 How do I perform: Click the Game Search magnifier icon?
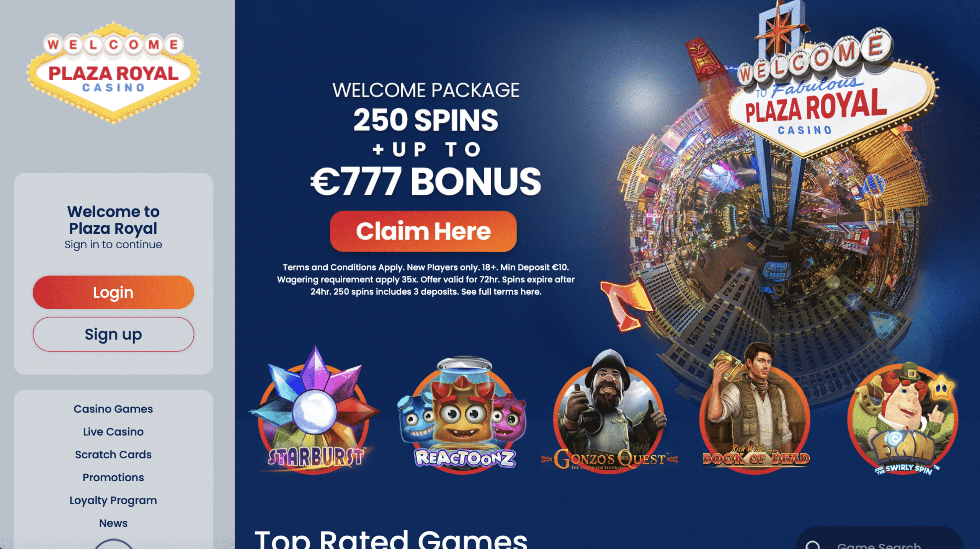point(812,545)
